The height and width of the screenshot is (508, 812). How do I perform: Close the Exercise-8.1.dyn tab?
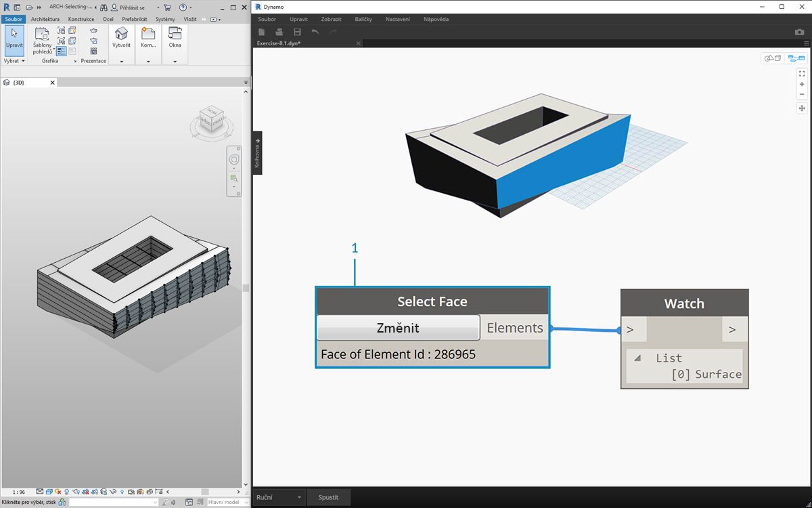(359, 43)
